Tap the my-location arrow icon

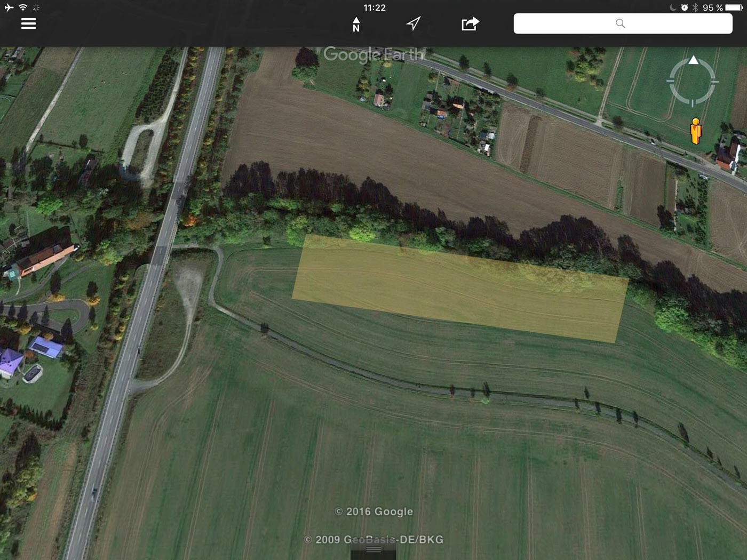[413, 23]
